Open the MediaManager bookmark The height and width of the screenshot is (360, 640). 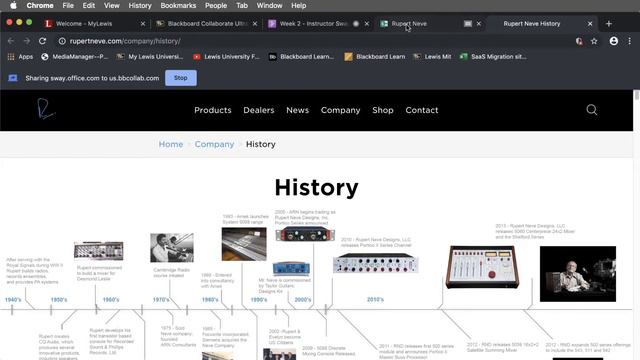(74, 57)
